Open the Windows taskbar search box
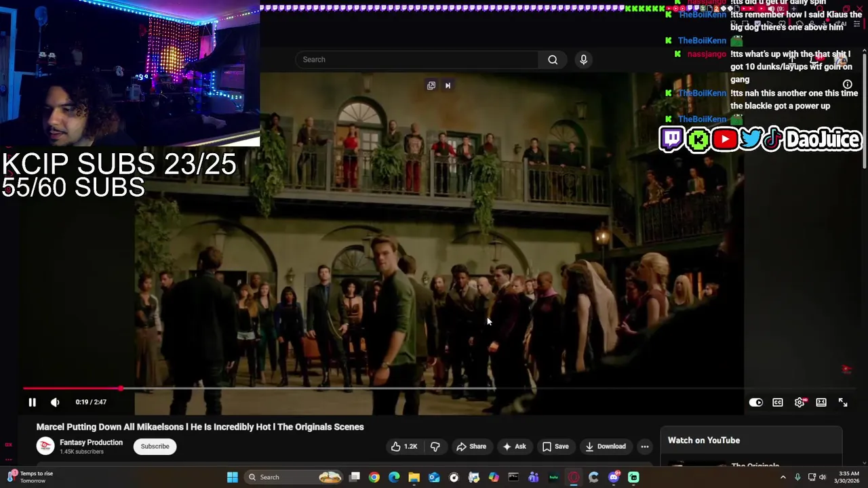Screen dimensions: 868x488 coord(293,477)
